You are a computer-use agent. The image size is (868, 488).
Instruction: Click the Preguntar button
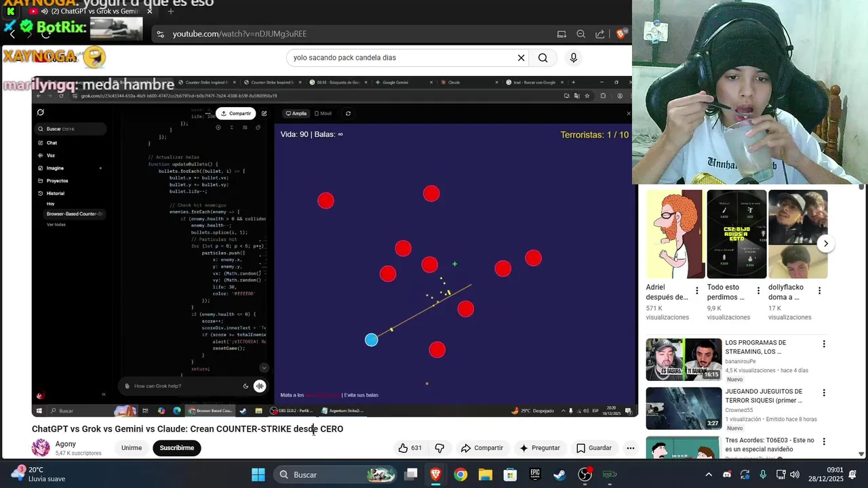pos(540,448)
